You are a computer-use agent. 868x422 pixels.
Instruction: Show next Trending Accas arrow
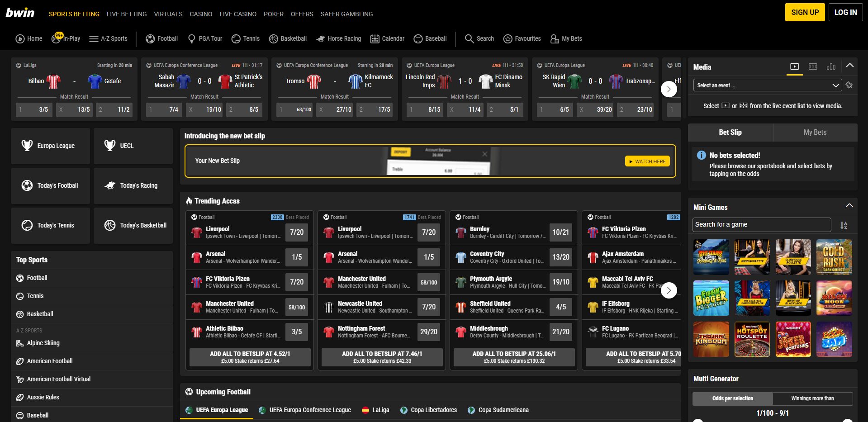(669, 290)
